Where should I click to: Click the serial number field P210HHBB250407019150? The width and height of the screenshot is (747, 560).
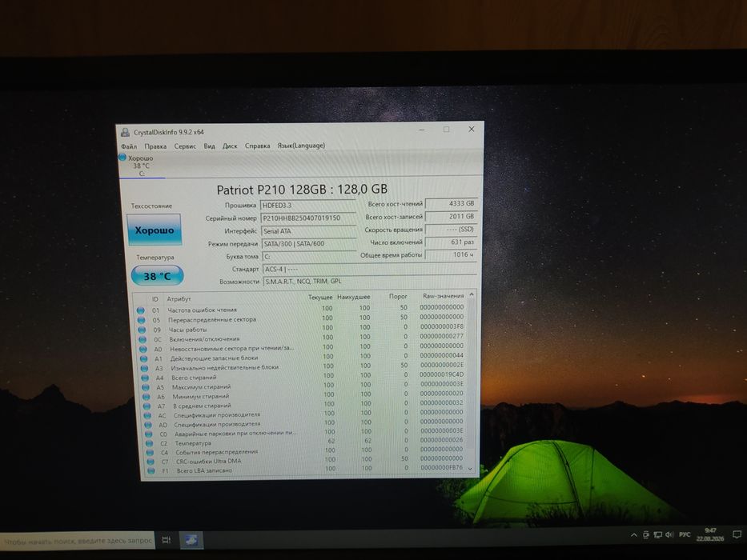coord(307,218)
